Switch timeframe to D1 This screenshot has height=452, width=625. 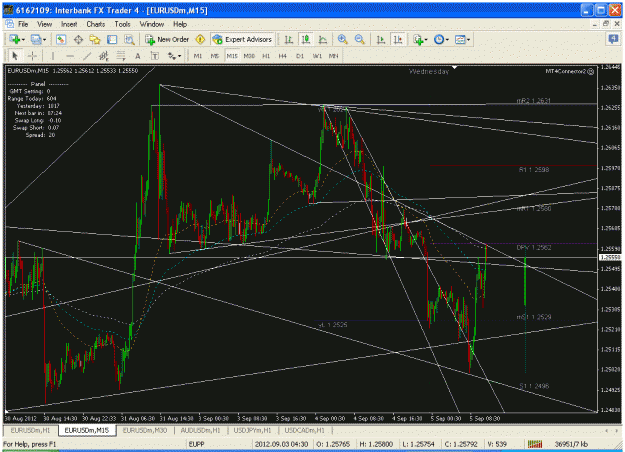(300, 56)
